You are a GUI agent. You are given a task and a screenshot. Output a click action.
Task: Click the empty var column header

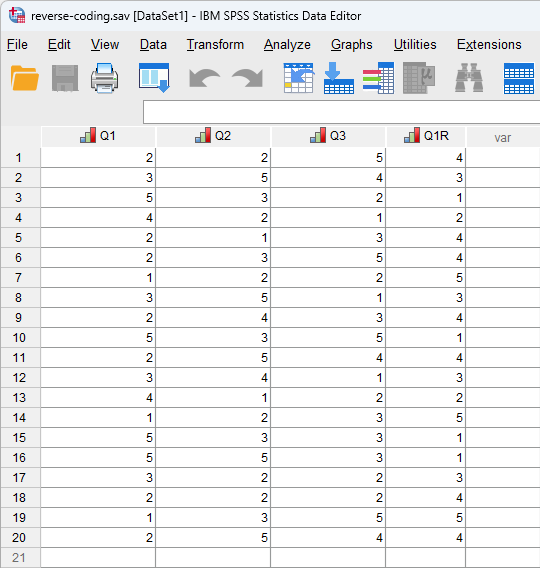[x=503, y=137]
